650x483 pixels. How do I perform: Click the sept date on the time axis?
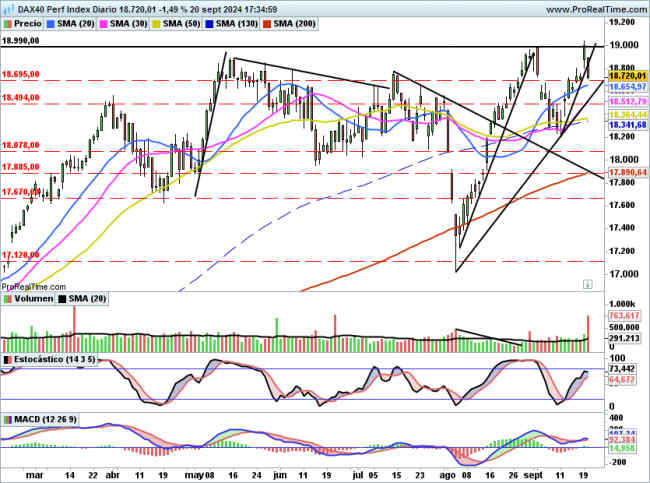click(x=533, y=475)
